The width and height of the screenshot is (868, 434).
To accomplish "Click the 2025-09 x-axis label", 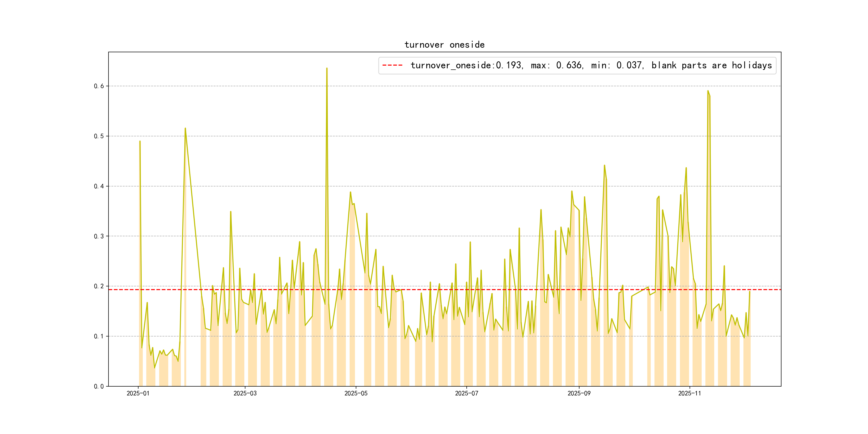I will tap(579, 393).
